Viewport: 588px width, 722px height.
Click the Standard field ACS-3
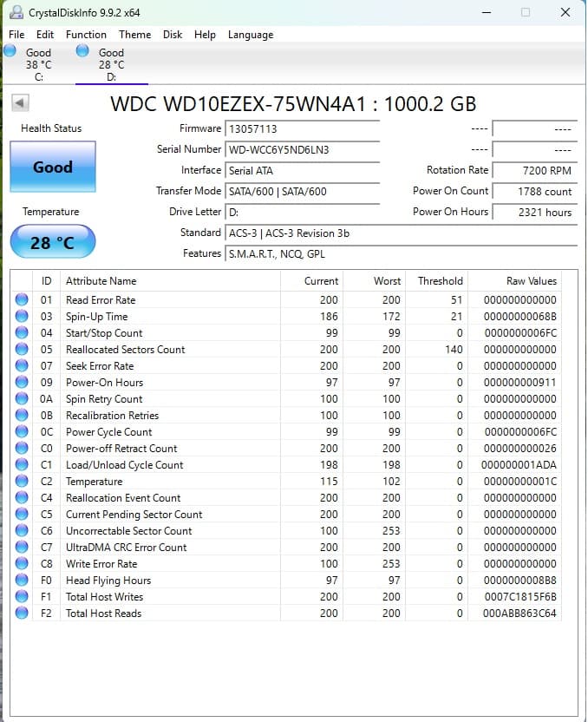tap(402, 233)
